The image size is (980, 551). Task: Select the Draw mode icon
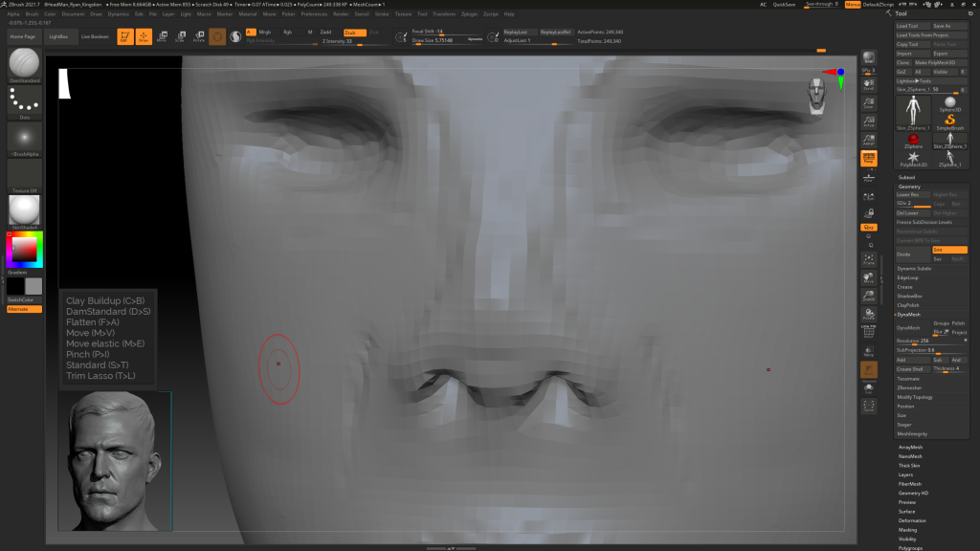[x=144, y=37]
